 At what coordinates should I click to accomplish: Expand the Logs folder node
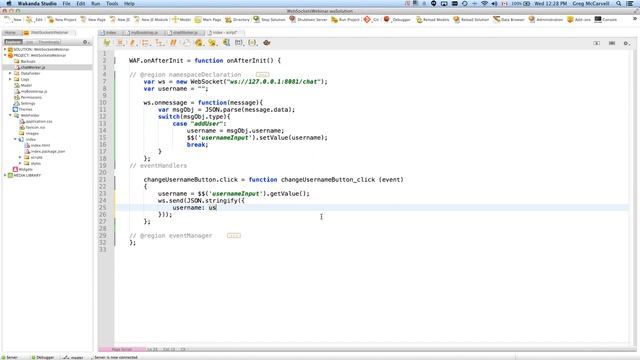click(10, 79)
